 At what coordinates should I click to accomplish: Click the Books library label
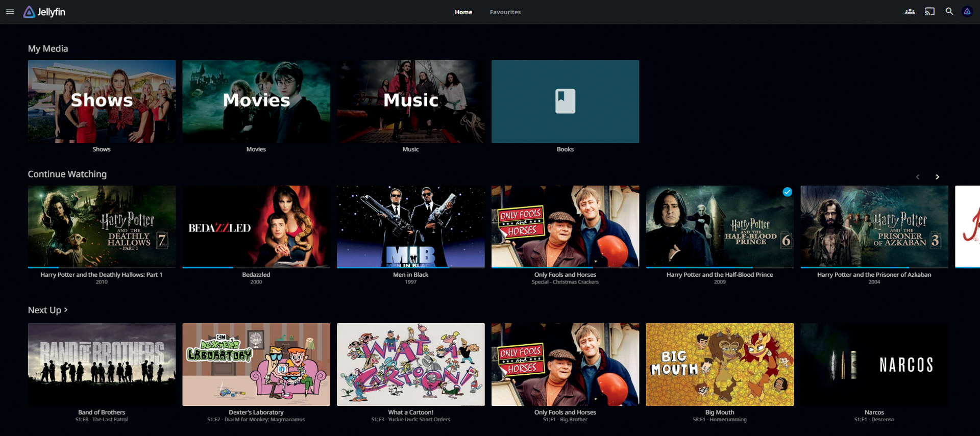565,149
